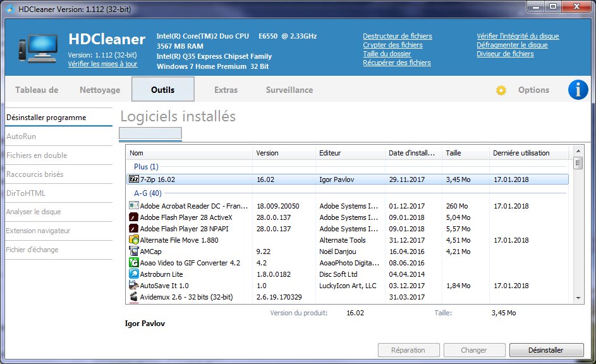The height and width of the screenshot is (364, 596).
Task: Open Récupérer des fichiers link
Action: click(x=397, y=63)
